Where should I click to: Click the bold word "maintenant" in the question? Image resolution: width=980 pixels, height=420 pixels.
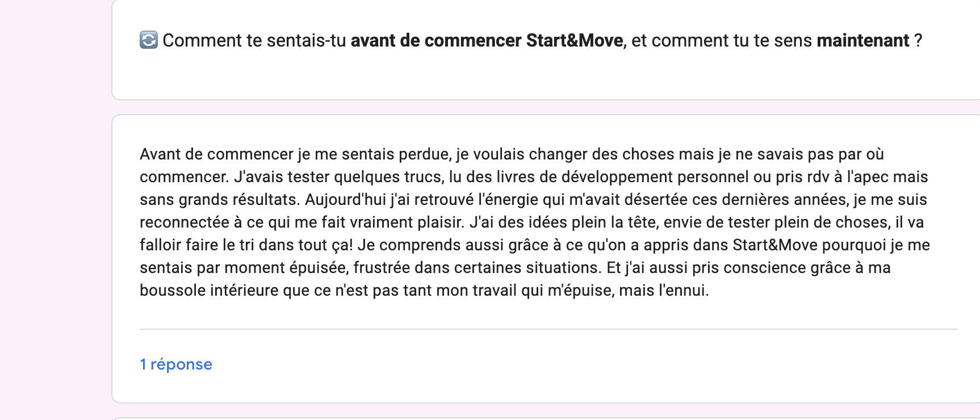[862, 40]
